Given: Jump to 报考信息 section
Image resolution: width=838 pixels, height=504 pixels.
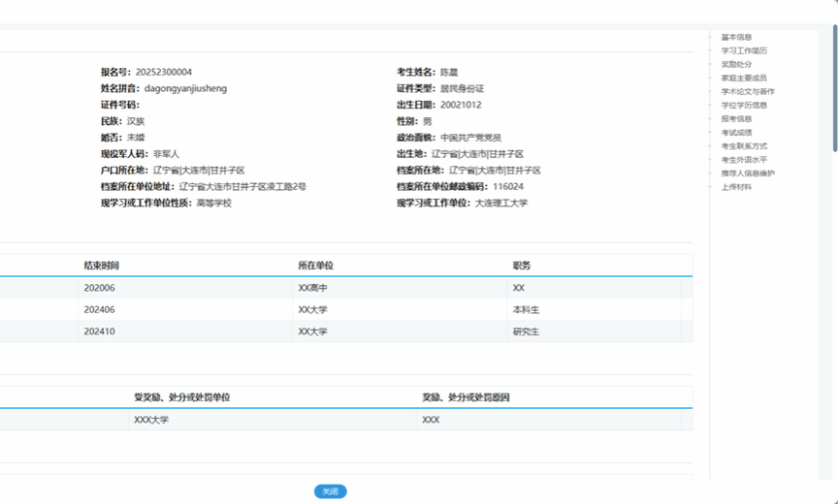Looking at the screenshot, I should tap(736, 118).
